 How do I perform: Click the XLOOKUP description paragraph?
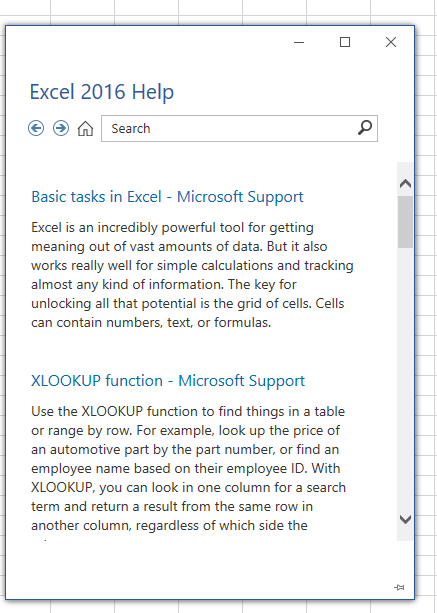(188, 468)
